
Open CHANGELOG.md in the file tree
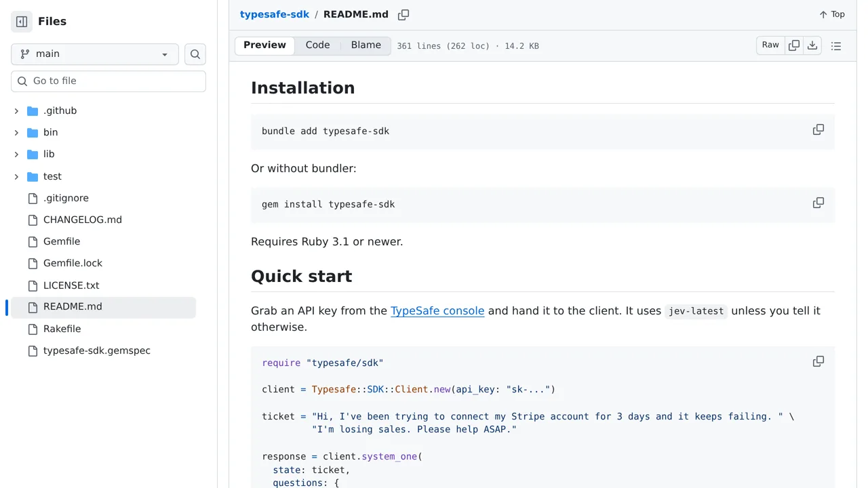(83, 220)
